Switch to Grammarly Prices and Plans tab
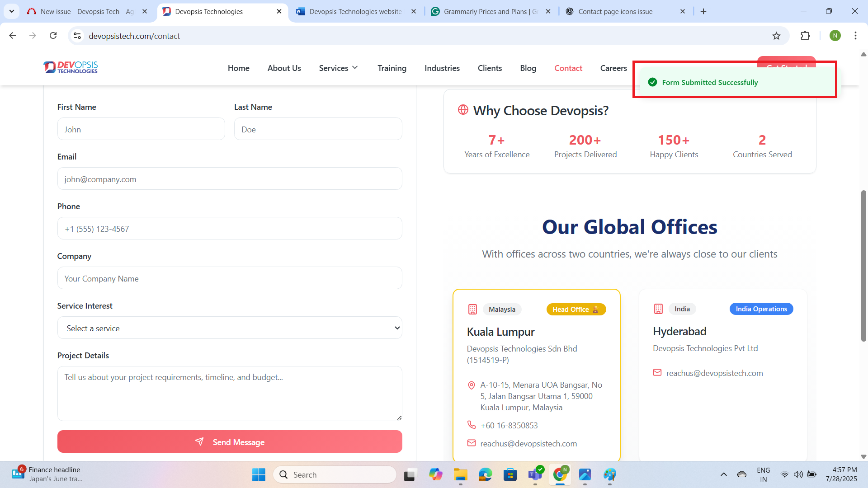868x488 pixels. [x=491, y=11]
